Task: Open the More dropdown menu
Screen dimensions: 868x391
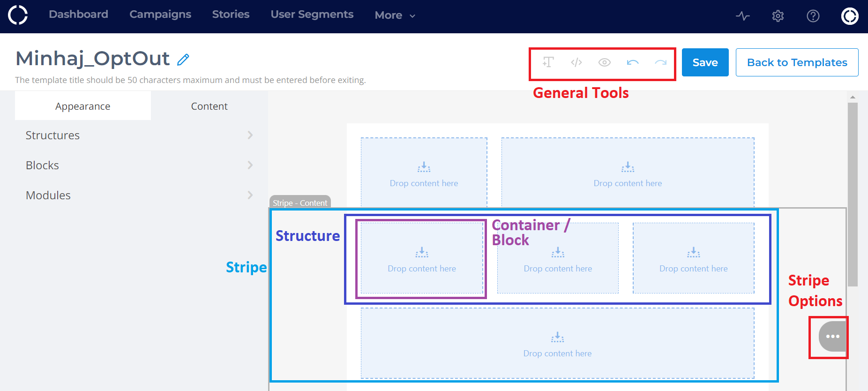Action: click(395, 15)
